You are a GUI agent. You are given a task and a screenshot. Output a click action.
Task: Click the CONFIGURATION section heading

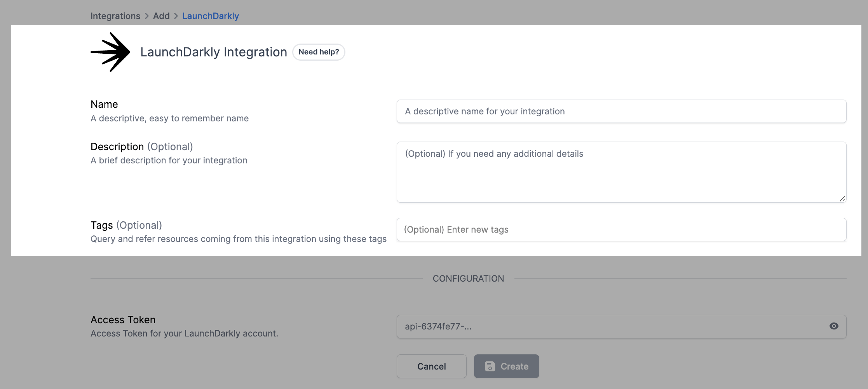468,279
